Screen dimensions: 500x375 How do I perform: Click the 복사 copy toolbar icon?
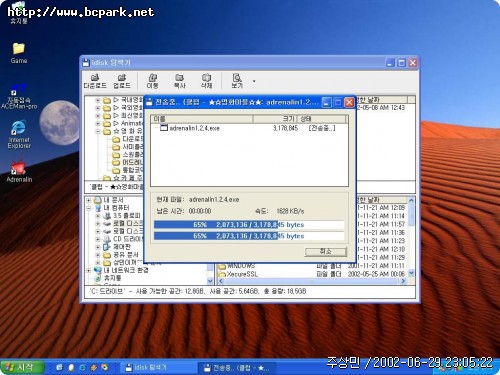point(179,81)
